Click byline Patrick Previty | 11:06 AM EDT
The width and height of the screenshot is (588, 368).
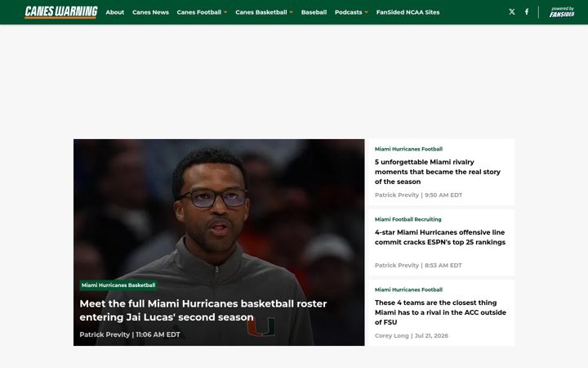tap(130, 334)
